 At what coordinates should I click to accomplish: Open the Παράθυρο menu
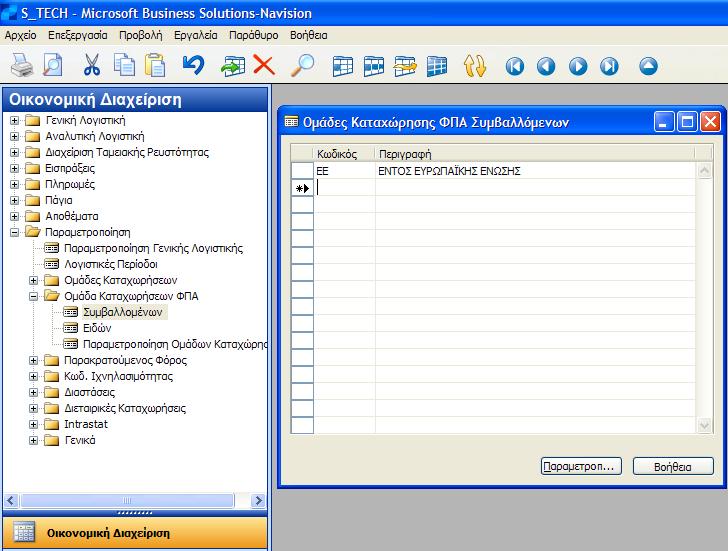(x=254, y=35)
